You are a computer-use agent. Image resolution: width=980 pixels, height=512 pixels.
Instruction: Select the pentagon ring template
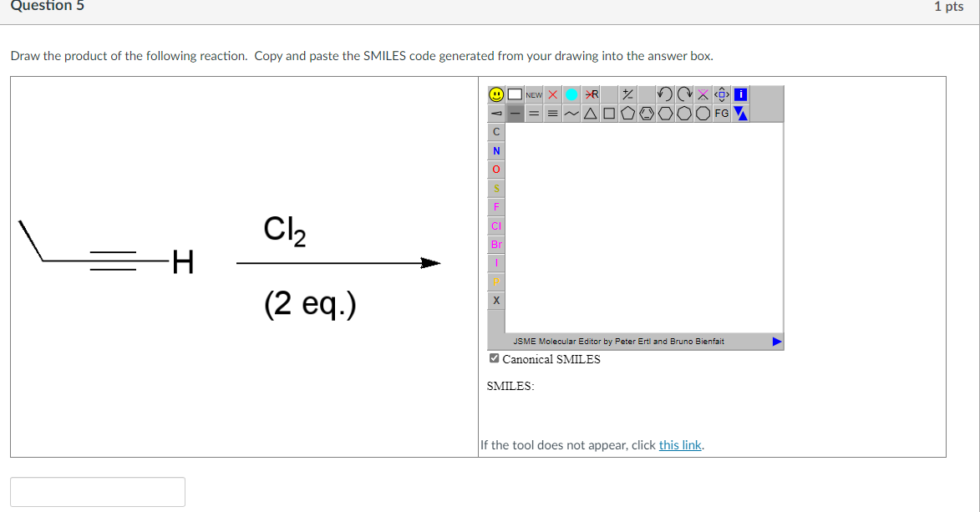tap(628, 113)
